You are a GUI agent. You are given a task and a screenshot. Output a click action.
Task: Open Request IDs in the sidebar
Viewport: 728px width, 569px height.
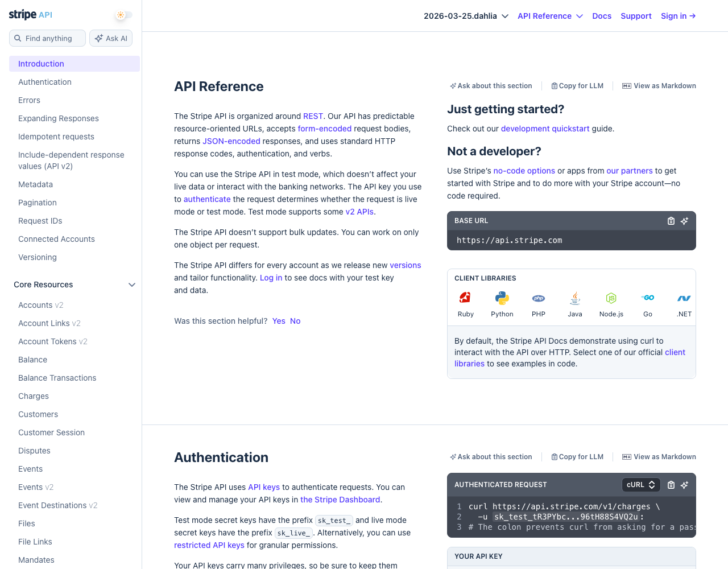click(40, 221)
